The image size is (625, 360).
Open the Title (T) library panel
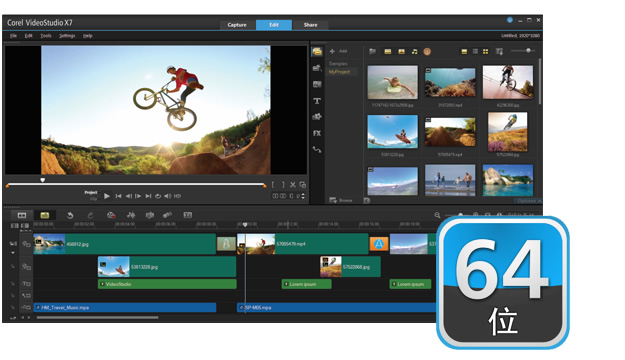click(317, 101)
